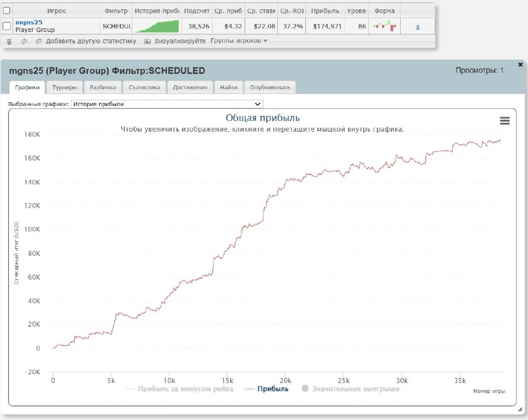
Task: Switch to the Турниры tab
Action: tap(65, 87)
